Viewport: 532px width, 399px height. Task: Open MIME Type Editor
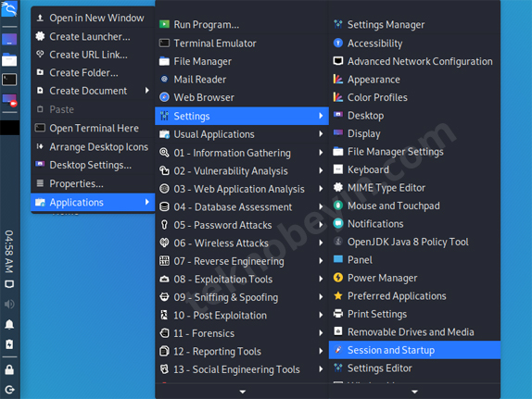coord(414,188)
